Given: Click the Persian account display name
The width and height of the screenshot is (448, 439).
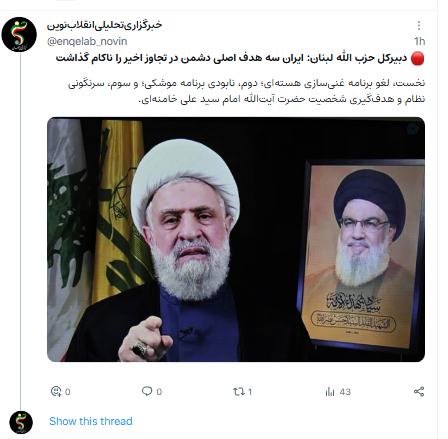Looking at the screenshot, I should [104, 25].
